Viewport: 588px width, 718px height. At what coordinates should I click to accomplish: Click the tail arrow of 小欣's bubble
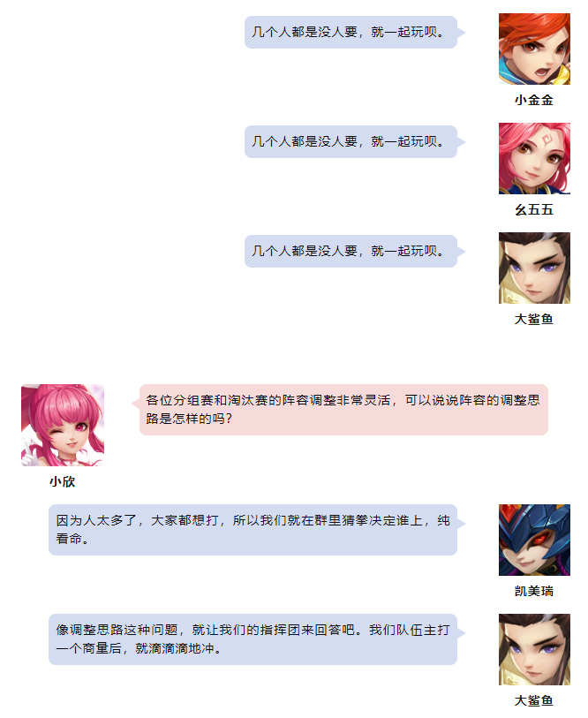(136, 404)
